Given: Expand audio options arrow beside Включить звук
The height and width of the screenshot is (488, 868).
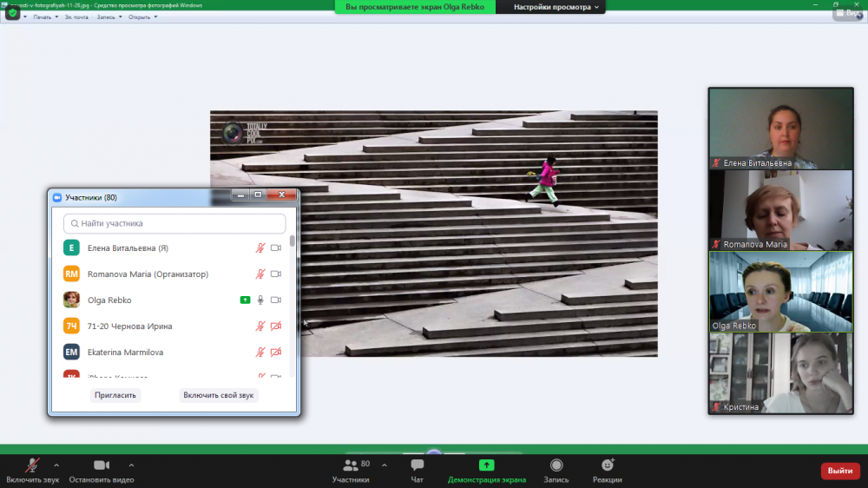Looking at the screenshot, I should [56, 465].
